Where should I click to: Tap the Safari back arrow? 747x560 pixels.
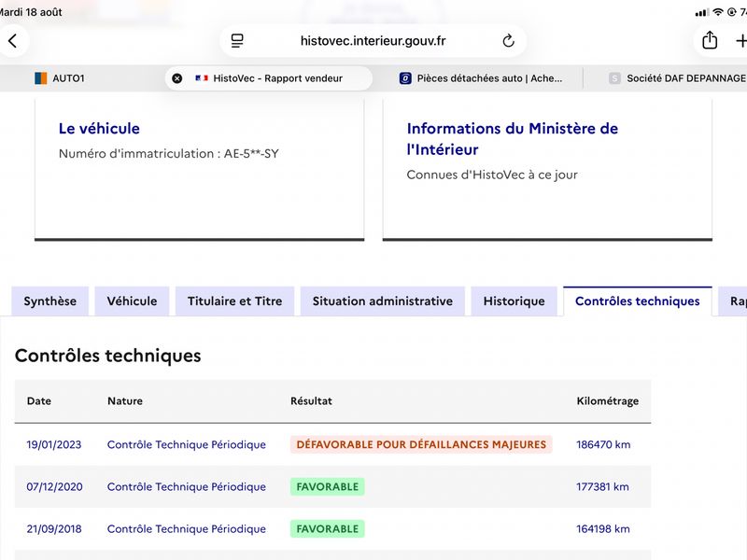click(12, 41)
